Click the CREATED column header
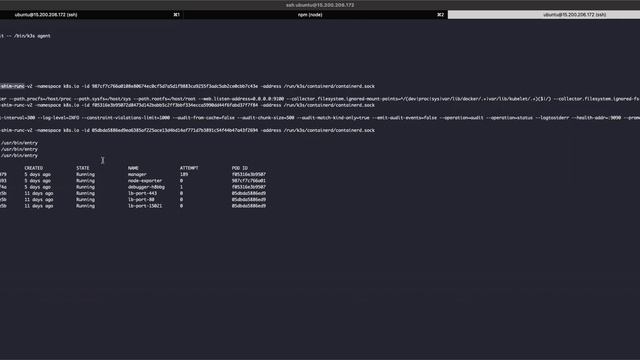Image resolution: width=640 pixels, height=360 pixels. point(33,168)
